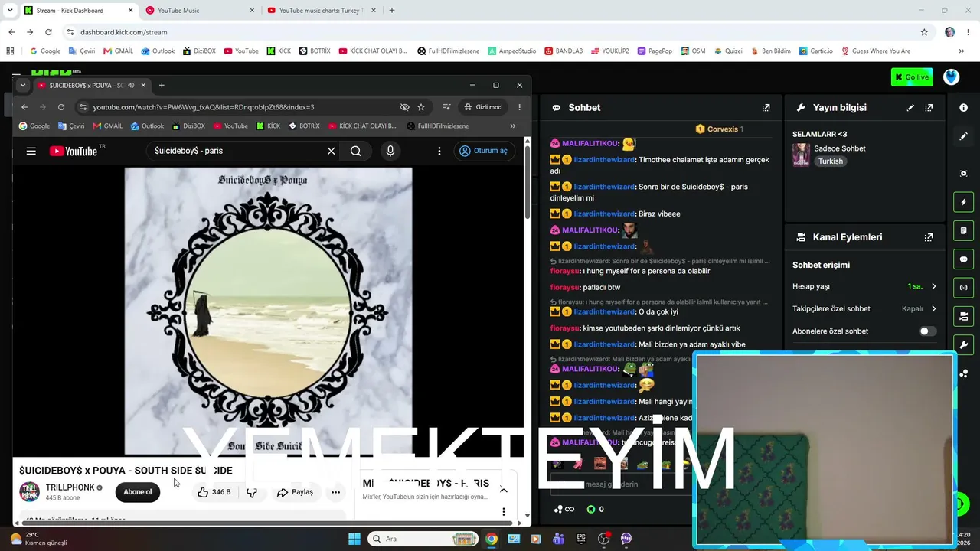Focus the YouTube window address bar

pos(241,107)
